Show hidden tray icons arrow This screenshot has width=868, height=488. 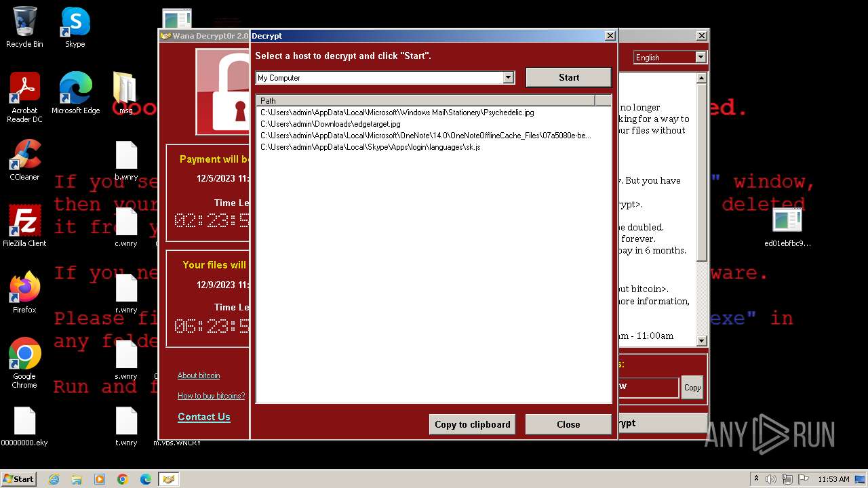pos(756,479)
